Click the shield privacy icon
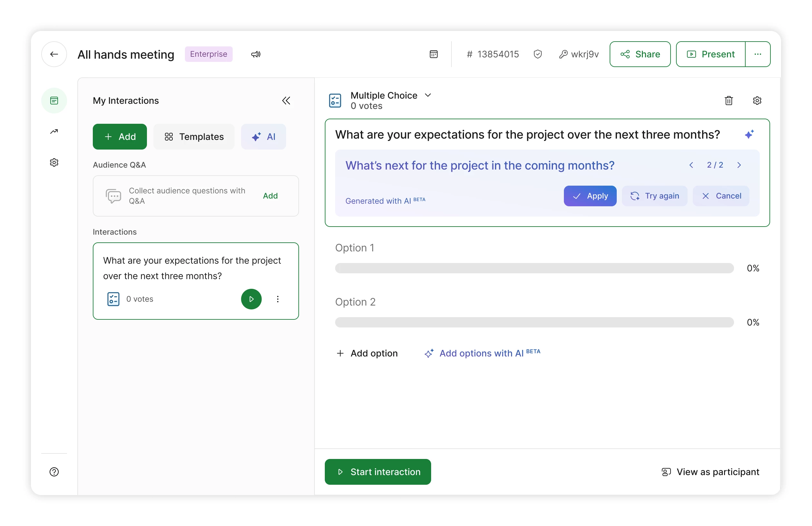 (x=538, y=54)
